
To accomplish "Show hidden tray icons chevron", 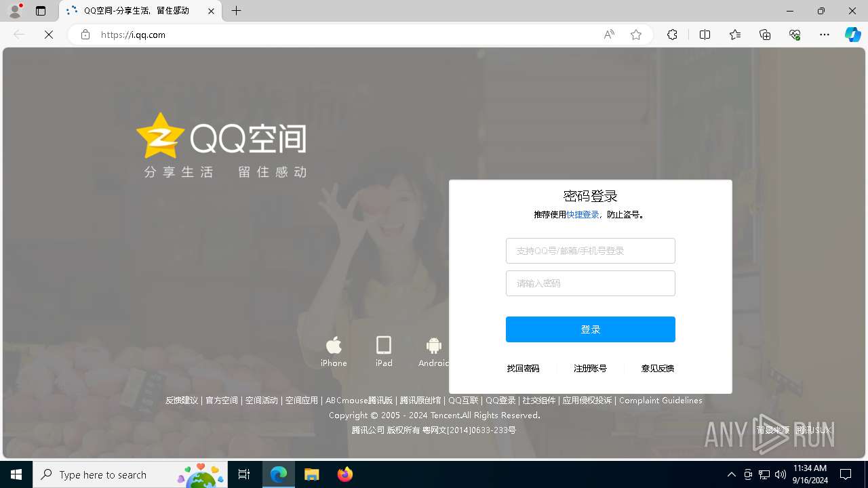I will coord(731,474).
